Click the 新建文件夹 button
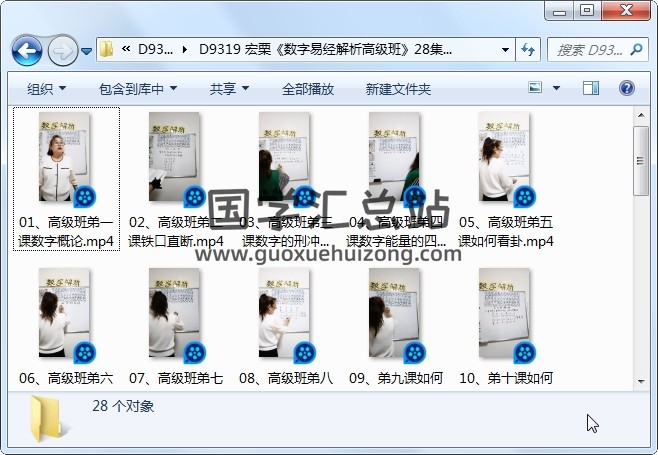The height and width of the screenshot is (455, 658). pyautogui.click(x=398, y=89)
